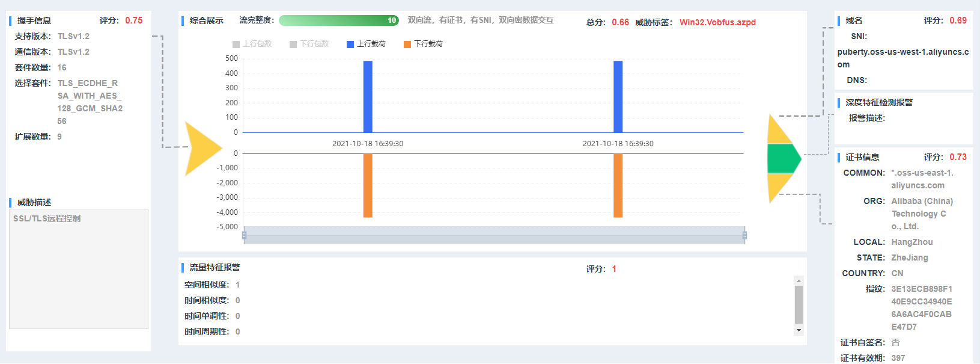The height and width of the screenshot is (364, 980).
Task: Click the threat tag Win32.Vobfus.azpd
Action: pos(717,22)
